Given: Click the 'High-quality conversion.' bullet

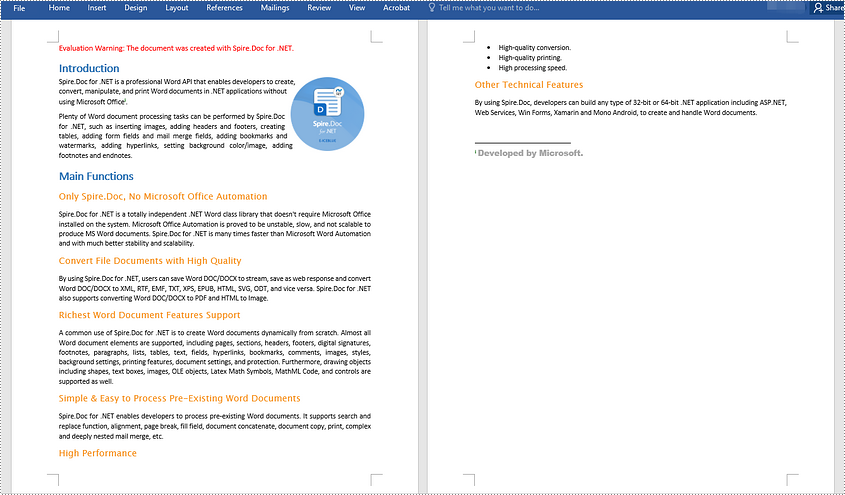Looking at the screenshot, I should 535,48.
